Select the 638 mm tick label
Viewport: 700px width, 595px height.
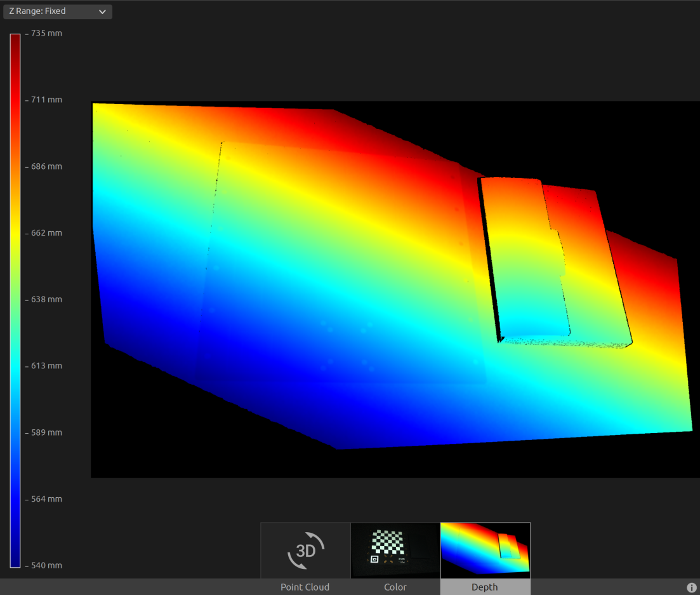click(x=46, y=299)
